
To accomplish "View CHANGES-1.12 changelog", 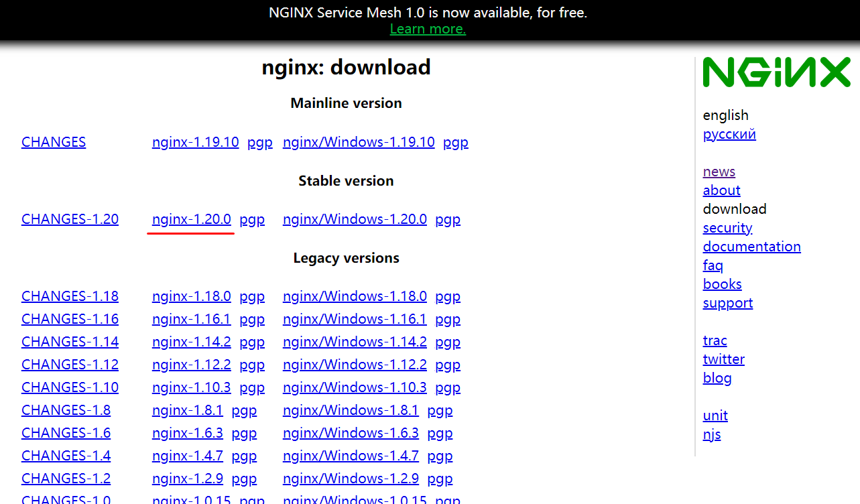I will [70, 365].
